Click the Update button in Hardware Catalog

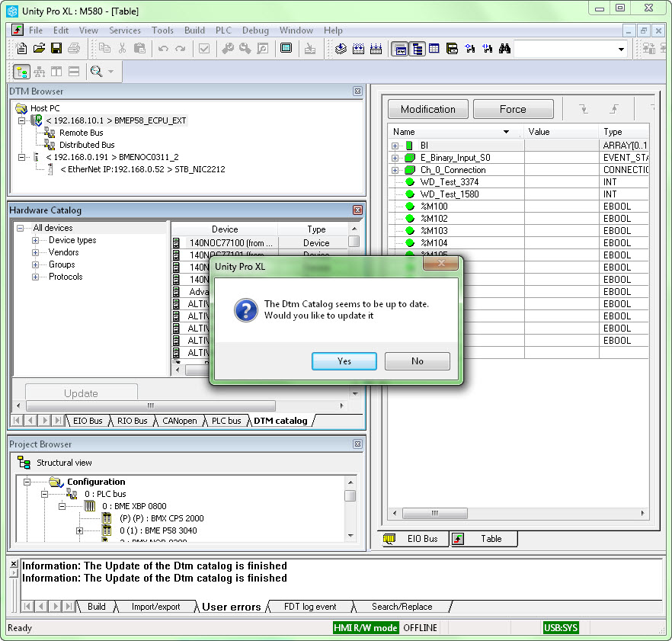(82, 393)
